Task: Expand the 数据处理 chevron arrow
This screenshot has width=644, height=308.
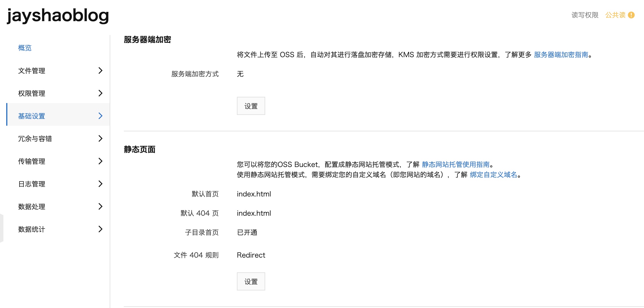Action: tap(100, 206)
